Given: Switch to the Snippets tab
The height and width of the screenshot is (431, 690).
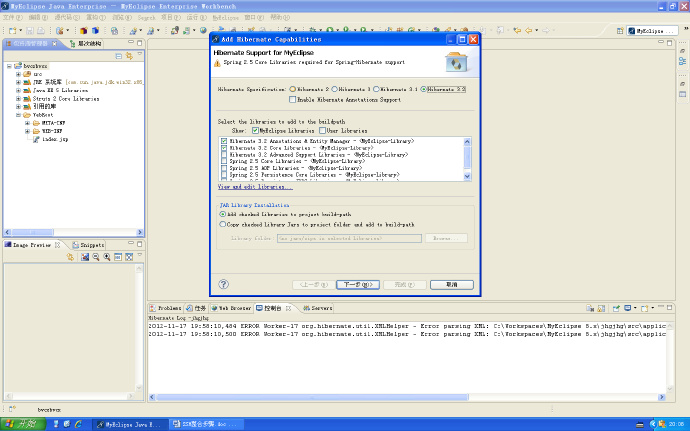Looking at the screenshot, I should coord(88,245).
